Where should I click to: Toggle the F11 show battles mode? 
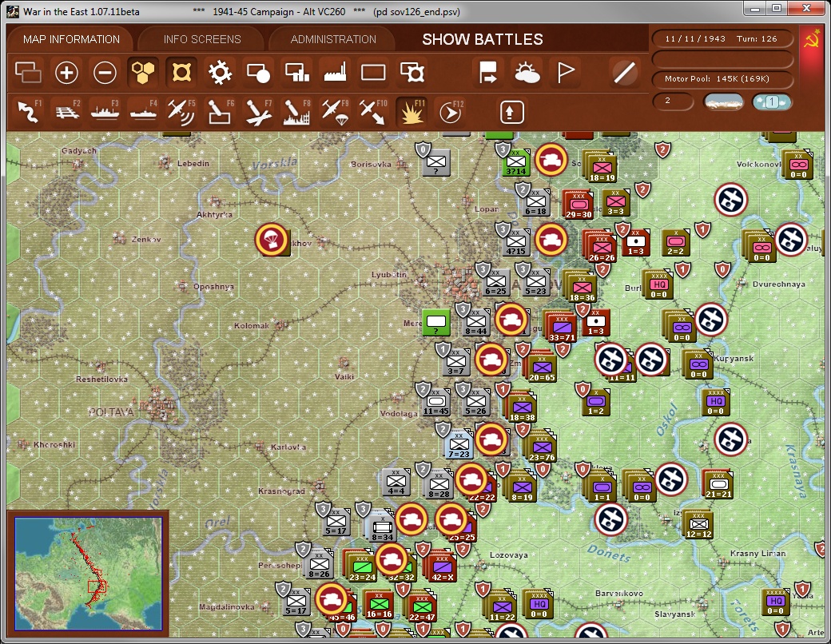[412, 112]
